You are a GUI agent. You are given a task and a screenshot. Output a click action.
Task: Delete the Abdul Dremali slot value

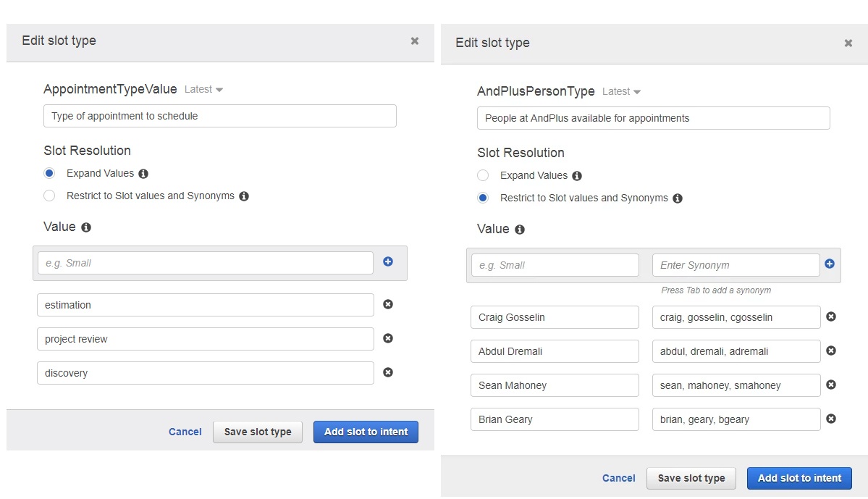coord(830,351)
